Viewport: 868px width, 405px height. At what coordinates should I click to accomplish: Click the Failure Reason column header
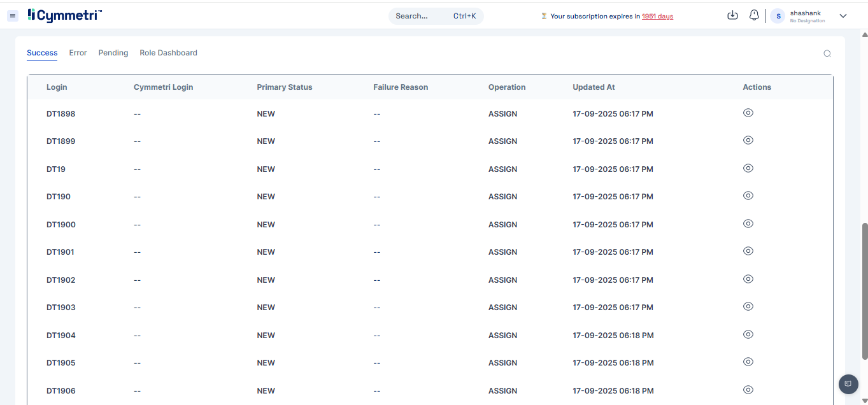401,87
